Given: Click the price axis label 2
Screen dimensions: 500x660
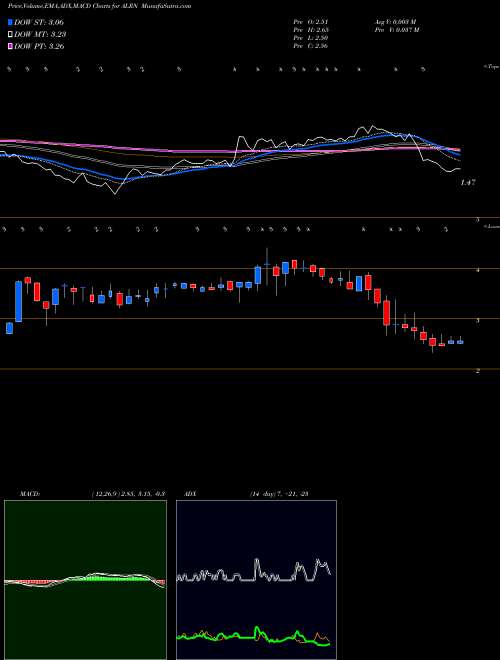Looking at the screenshot, I should [x=478, y=371].
